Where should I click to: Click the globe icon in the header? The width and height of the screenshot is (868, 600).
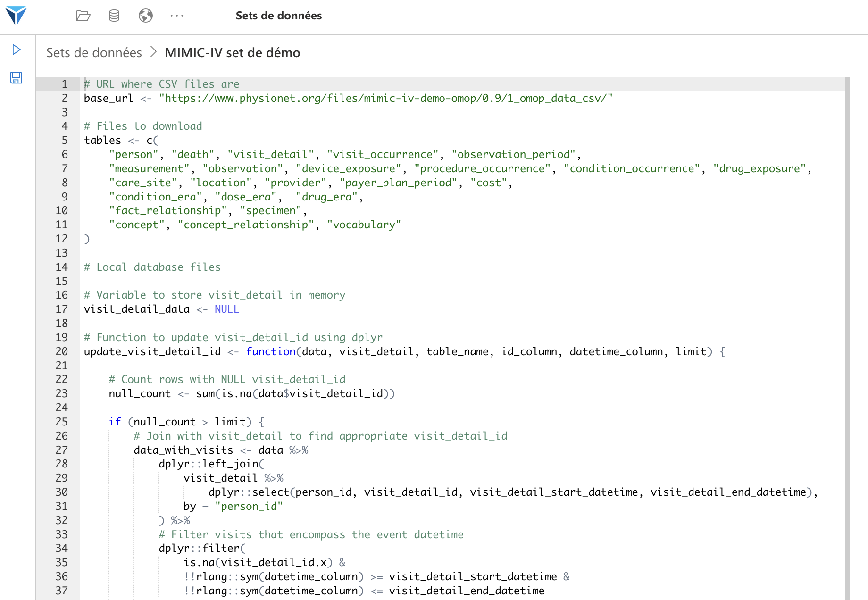tap(146, 16)
